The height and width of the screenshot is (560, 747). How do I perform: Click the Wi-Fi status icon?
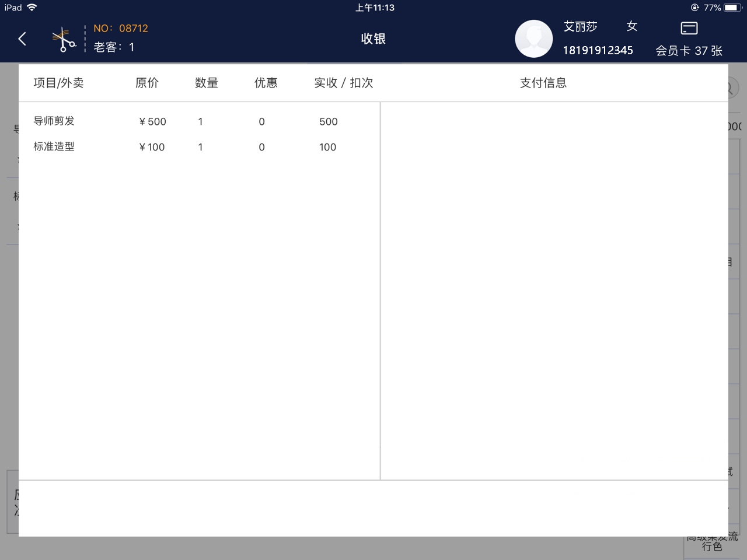click(32, 8)
